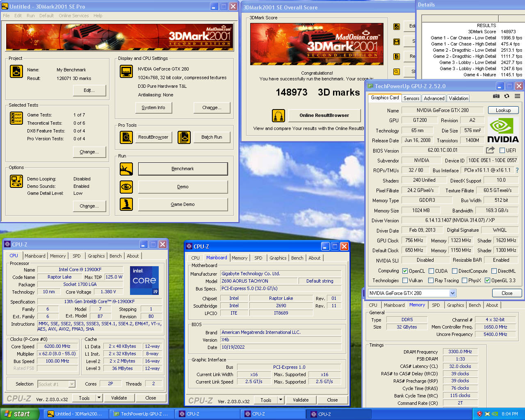Click the Selected Tests checklist icon

16,118
